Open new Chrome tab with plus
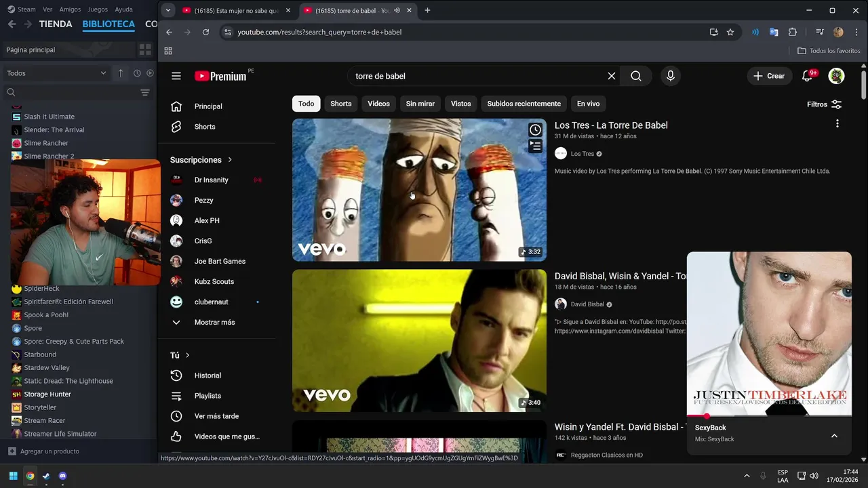This screenshot has width=868, height=488. click(427, 10)
